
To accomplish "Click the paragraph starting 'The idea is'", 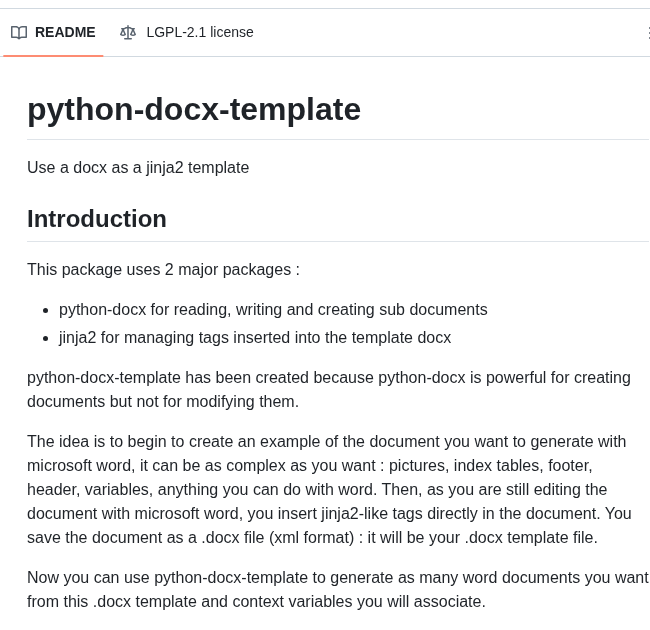I will 328,489.
